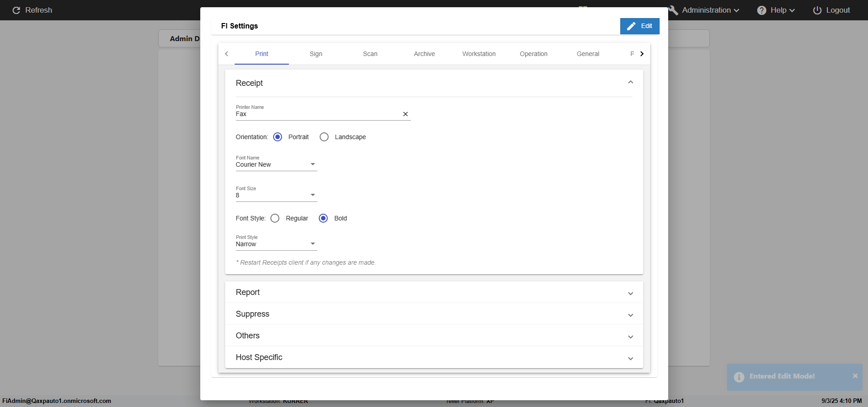
Task: Choose Bold font style
Action: point(323,218)
